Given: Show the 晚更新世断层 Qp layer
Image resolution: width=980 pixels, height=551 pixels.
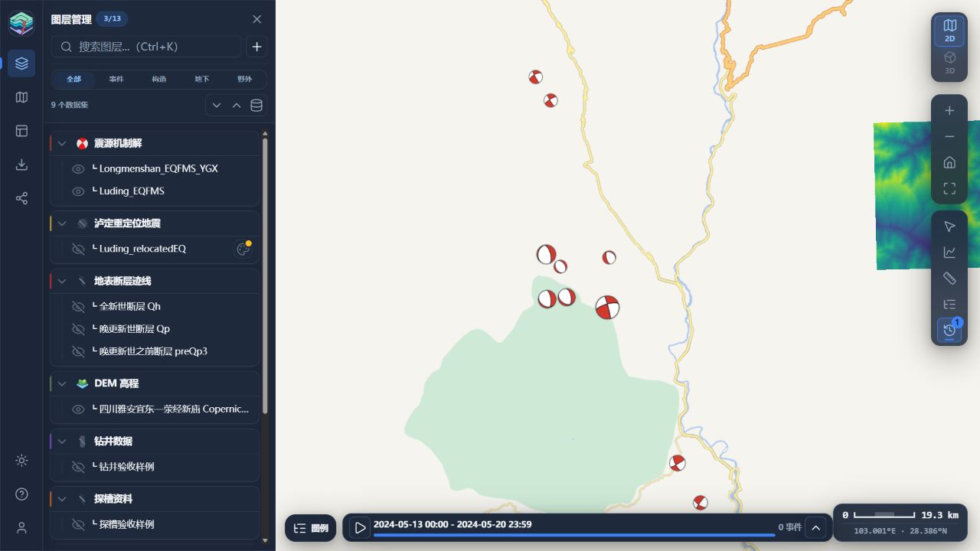Looking at the screenshot, I should [78, 329].
